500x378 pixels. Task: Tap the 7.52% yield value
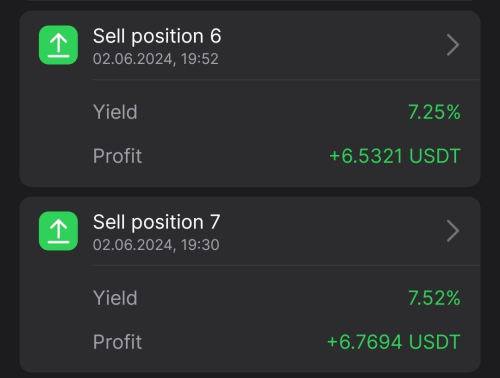pyautogui.click(x=434, y=298)
